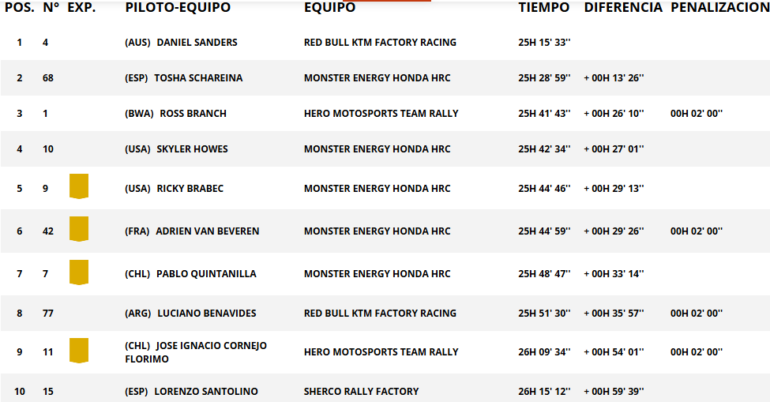770x402 pixels.
Task: Select rider Tosha Schareina
Action: [x=200, y=78]
